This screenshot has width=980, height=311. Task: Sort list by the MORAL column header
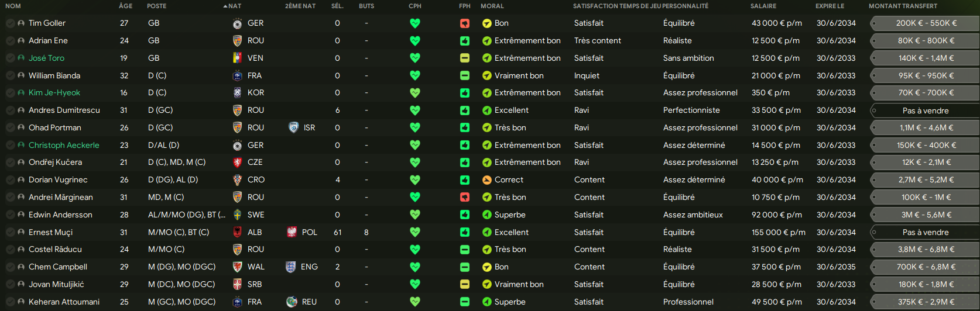[492, 6]
